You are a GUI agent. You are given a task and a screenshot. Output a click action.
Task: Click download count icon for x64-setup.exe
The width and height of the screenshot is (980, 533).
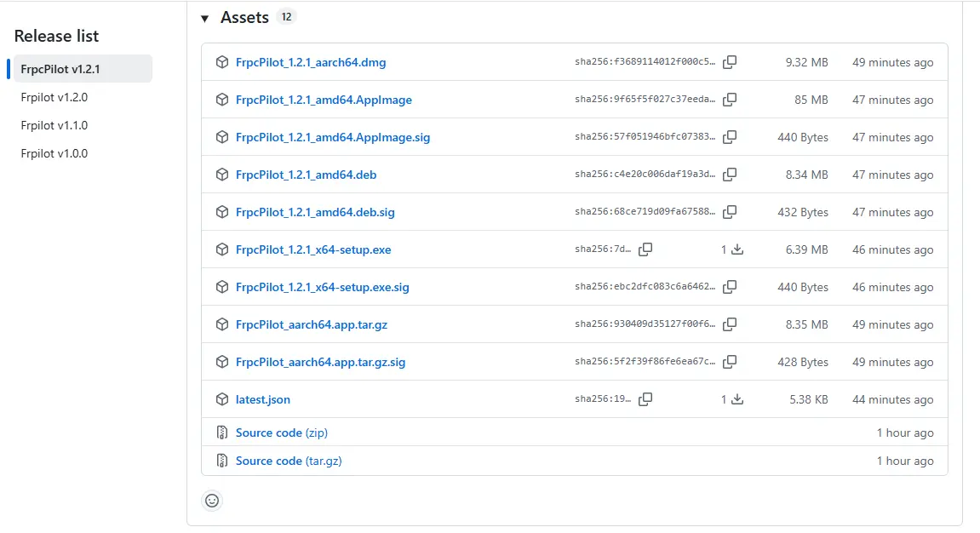[x=737, y=249]
